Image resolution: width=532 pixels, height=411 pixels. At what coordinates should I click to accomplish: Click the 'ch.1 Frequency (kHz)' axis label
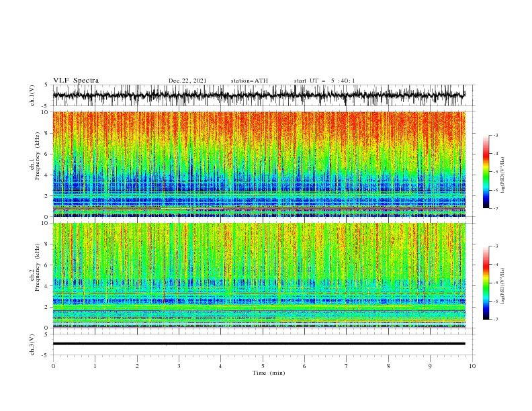[36, 156]
